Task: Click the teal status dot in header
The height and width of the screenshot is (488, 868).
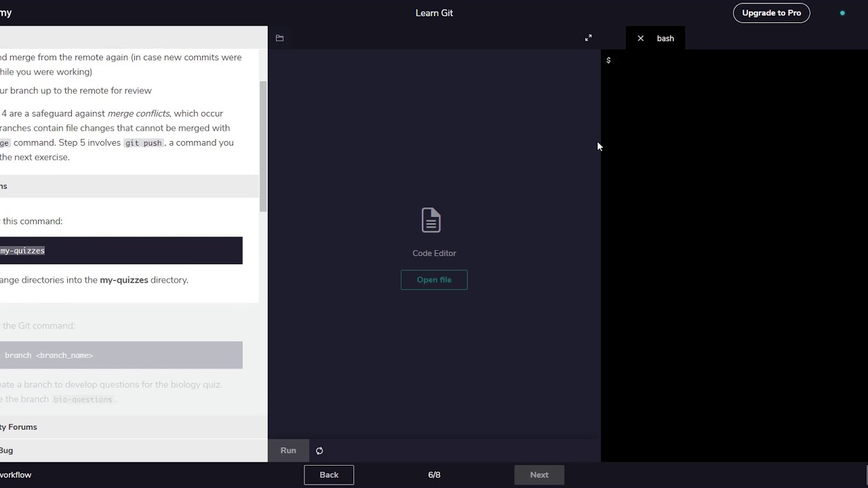Action: [x=842, y=13]
